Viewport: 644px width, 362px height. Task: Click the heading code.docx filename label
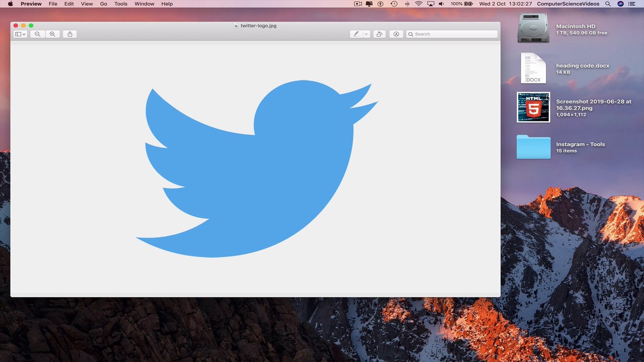pos(583,66)
